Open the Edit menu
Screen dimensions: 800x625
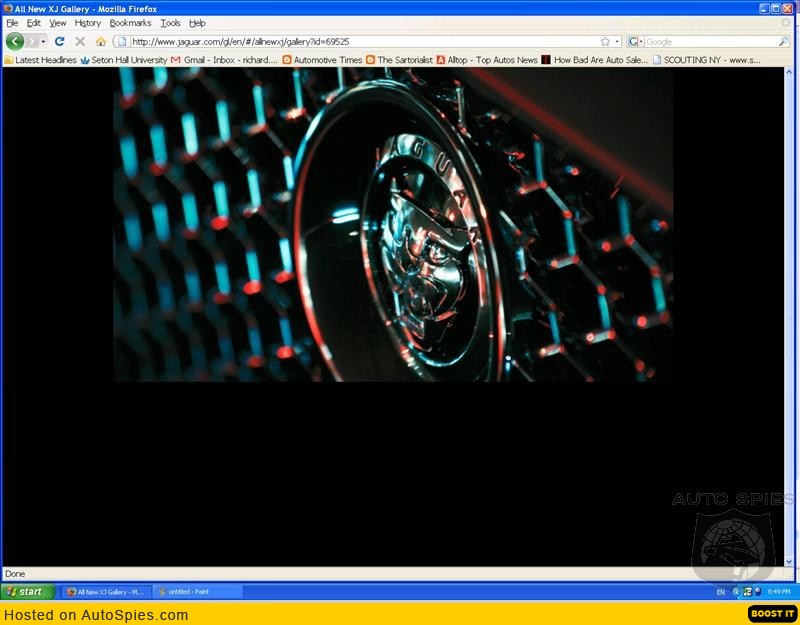[x=34, y=23]
